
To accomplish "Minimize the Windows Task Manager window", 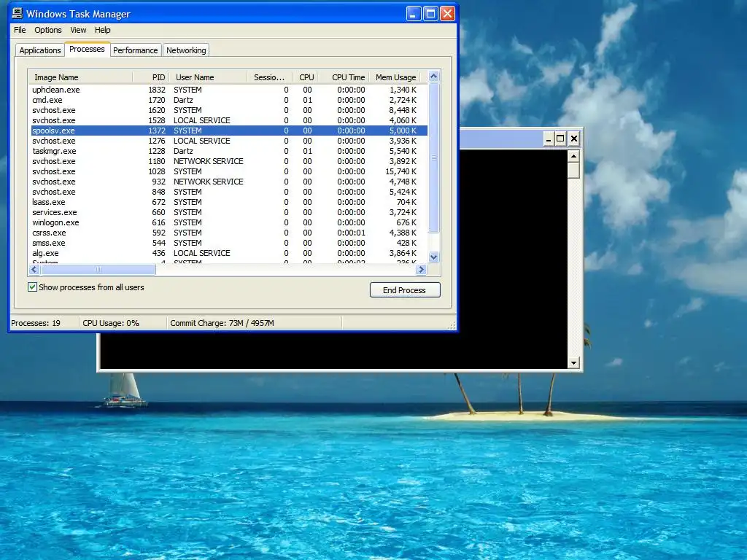I will 414,14.
